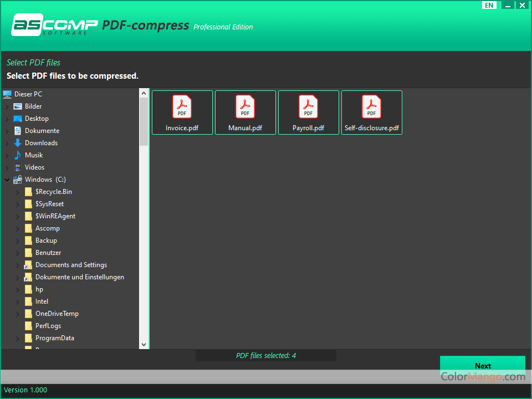
Task: Click the 'PDF files selected: 4' status
Action: (x=265, y=356)
